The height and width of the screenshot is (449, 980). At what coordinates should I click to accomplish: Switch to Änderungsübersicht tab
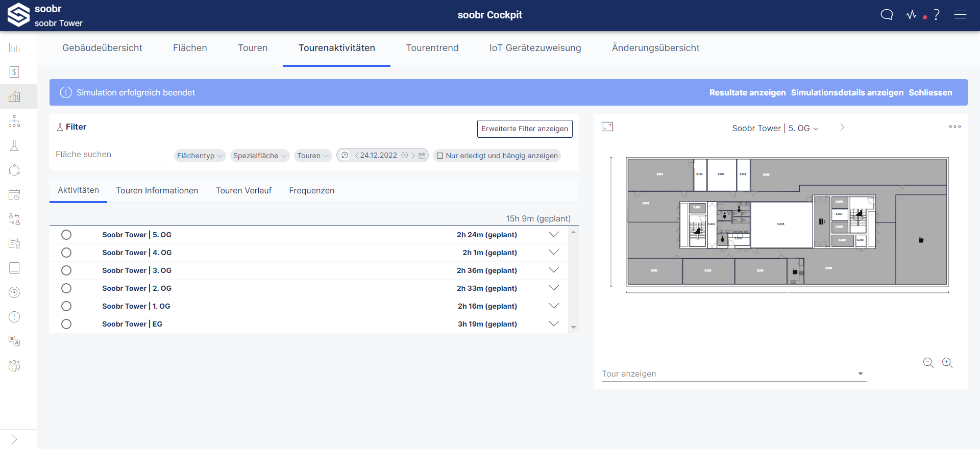point(656,48)
